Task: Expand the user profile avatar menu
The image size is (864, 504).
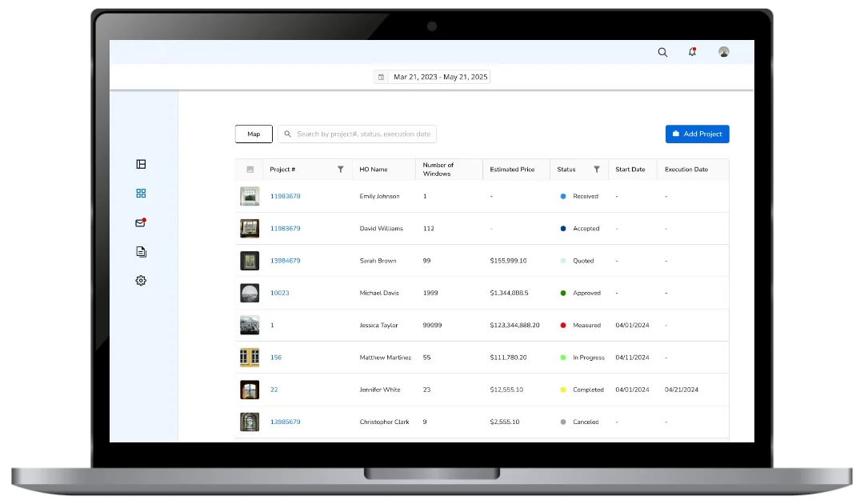Action: (x=724, y=52)
